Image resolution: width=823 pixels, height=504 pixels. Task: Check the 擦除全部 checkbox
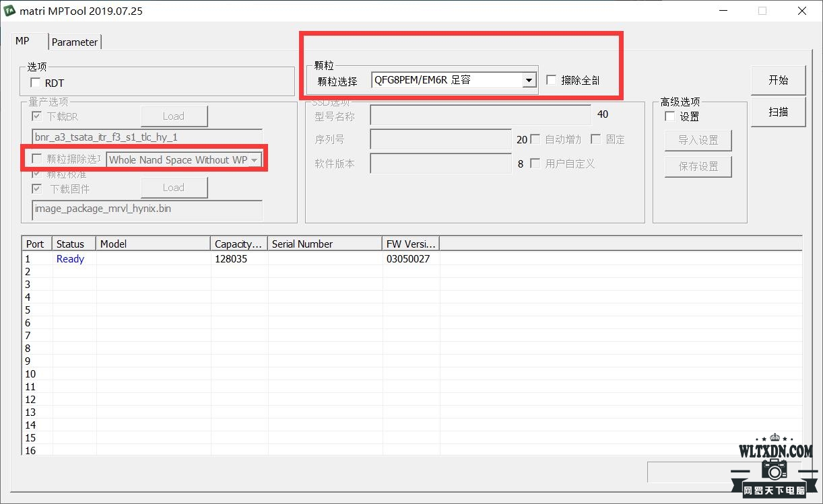(x=552, y=80)
